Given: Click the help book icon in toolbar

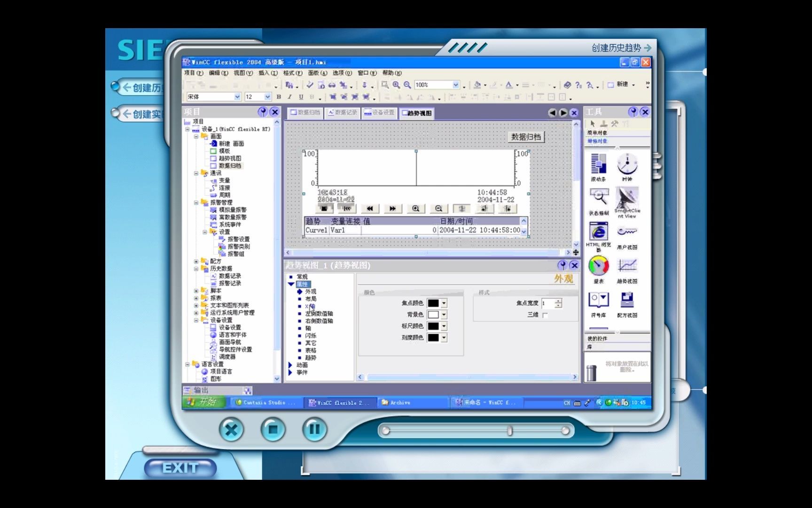Looking at the screenshot, I should coord(567,85).
